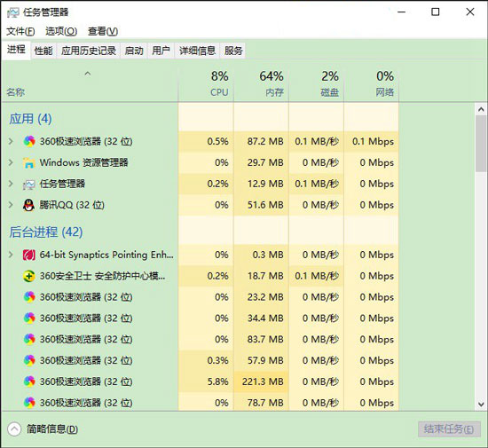Click browser icon in the 34.4 MB row

coord(29,318)
